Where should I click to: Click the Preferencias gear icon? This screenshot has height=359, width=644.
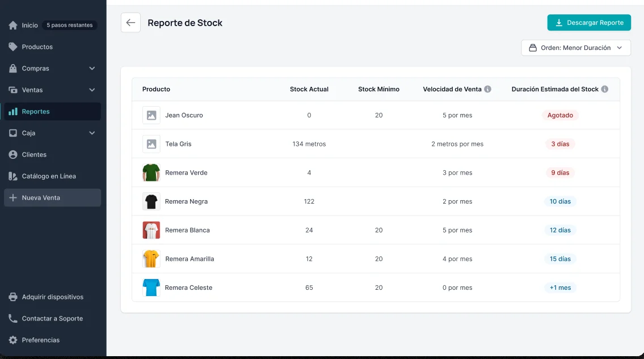(13, 340)
